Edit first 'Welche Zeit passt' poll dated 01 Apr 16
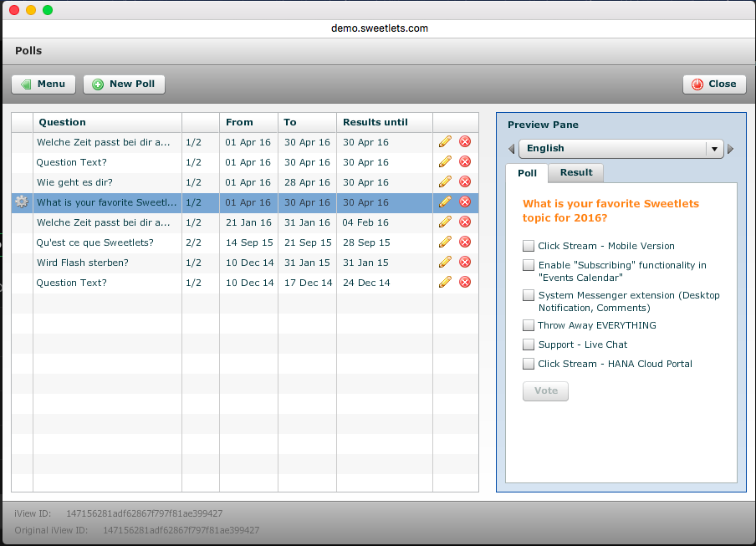The image size is (756, 546). [445, 141]
